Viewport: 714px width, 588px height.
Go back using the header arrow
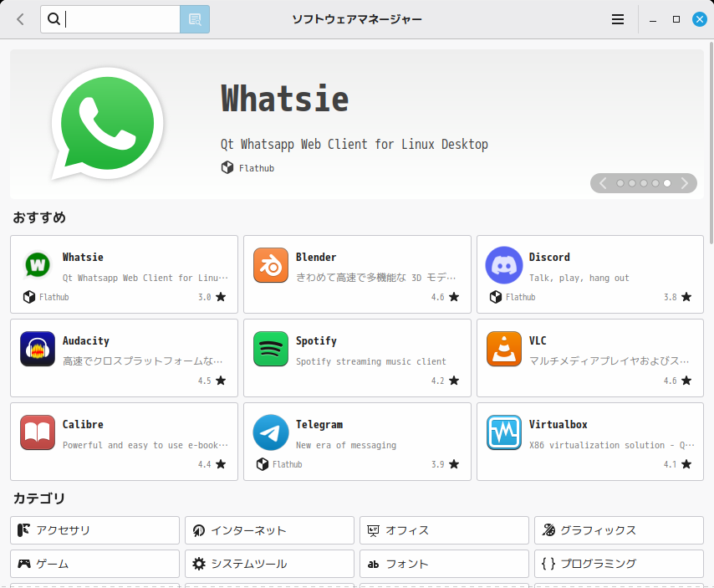point(20,19)
